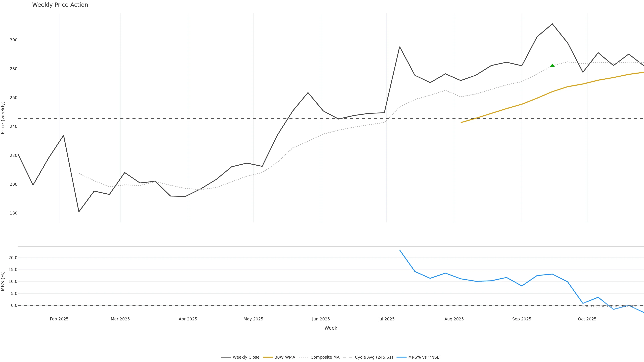Click the source: sharemaestro.com watermark
The width and height of the screenshot is (644, 362).
click(x=609, y=306)
